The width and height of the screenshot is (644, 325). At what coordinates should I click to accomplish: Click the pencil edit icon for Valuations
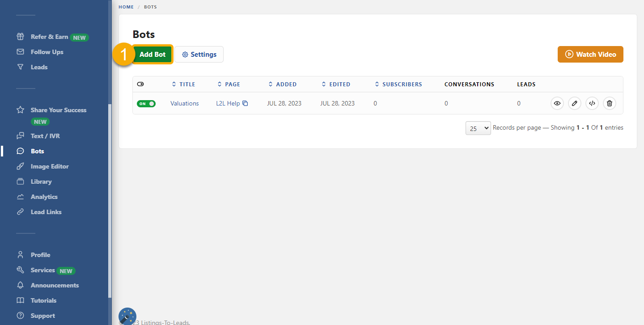point(575,103)
